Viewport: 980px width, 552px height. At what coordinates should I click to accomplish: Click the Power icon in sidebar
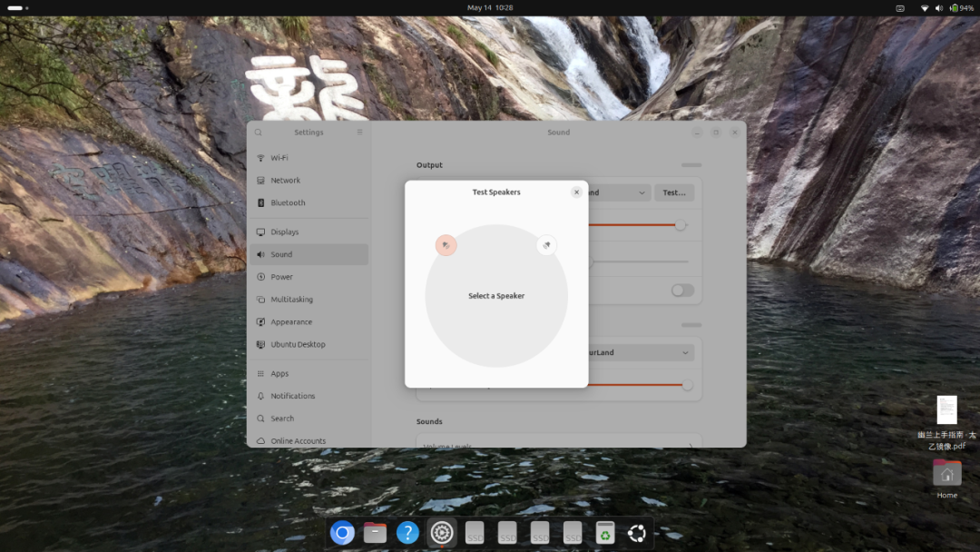[x=260, y=277]
